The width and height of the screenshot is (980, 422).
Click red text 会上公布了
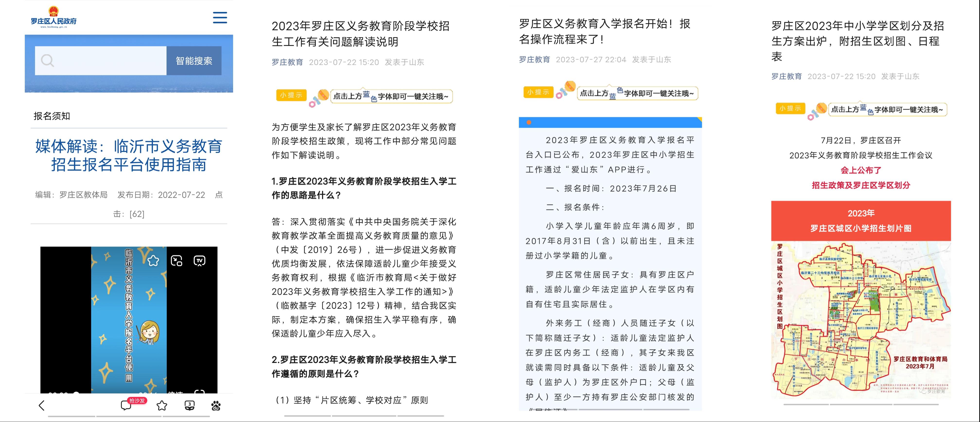861,170
